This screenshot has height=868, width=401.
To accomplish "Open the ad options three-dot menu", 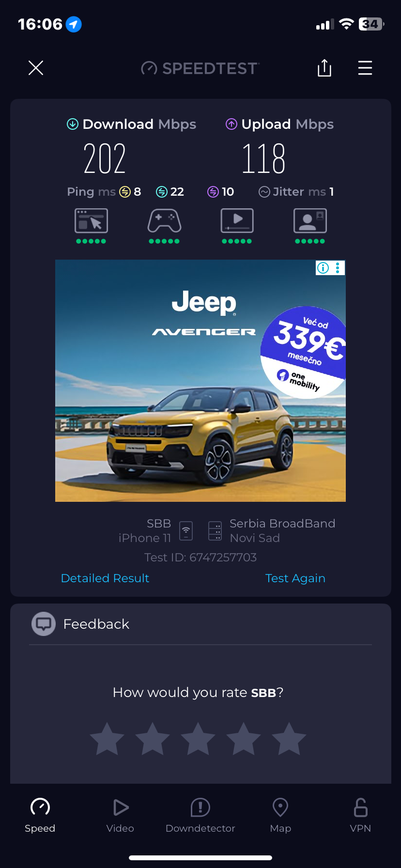I will pos(338,268).
